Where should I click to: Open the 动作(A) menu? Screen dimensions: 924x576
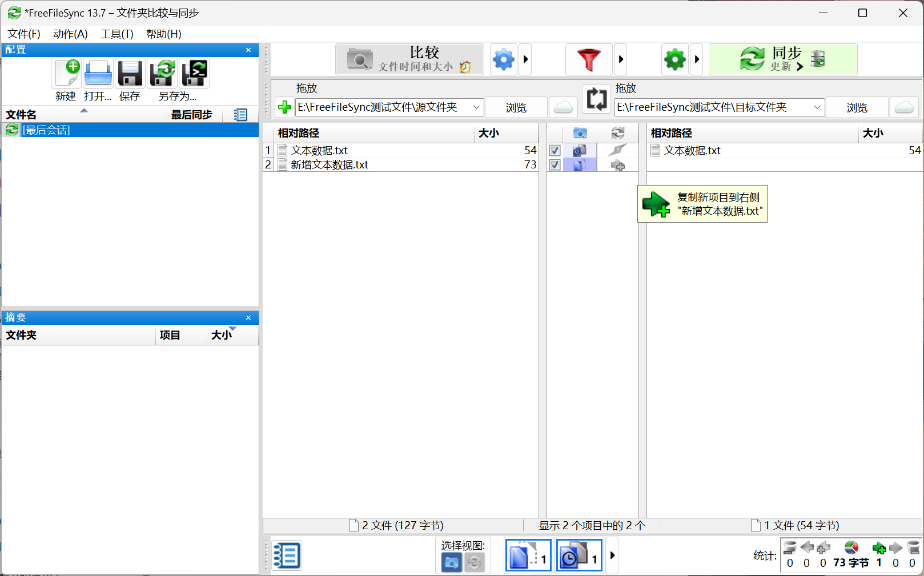70,34
